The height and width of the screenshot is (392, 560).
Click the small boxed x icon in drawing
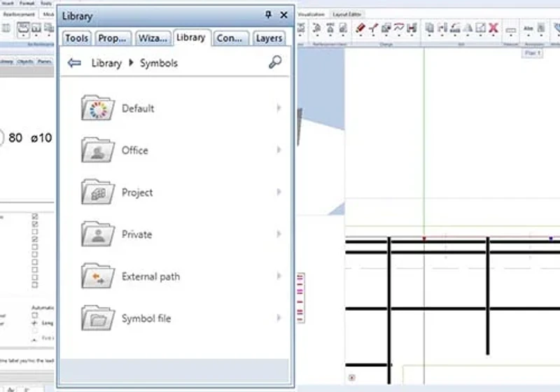point(352,377)
